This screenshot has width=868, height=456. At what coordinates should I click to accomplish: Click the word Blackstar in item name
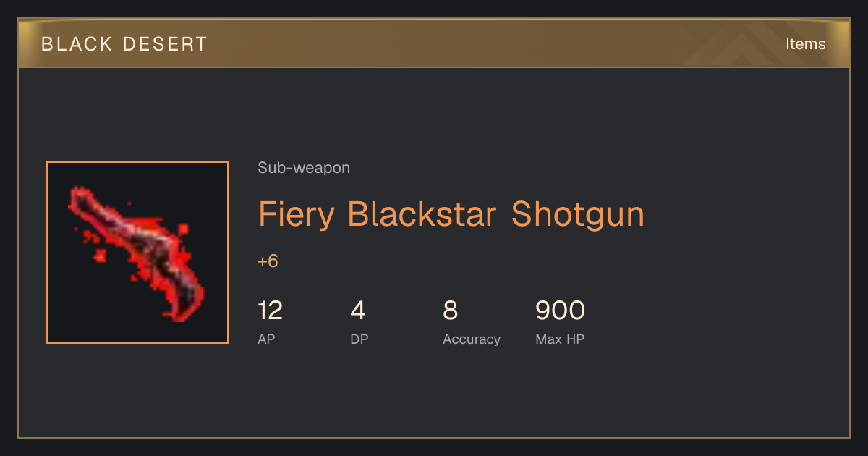click(422, 214)
